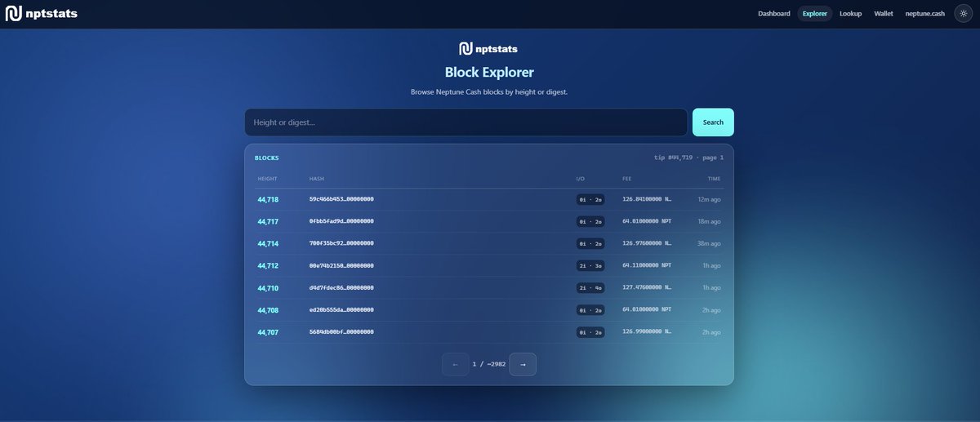This screenshot has width=980, height=422.
Task: Click the 12m ago time cell
Action: (709, 199)
